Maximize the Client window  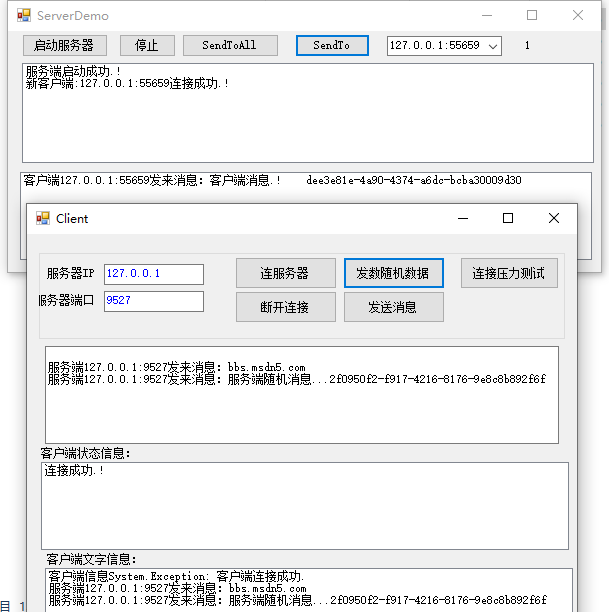coord(508,218)
